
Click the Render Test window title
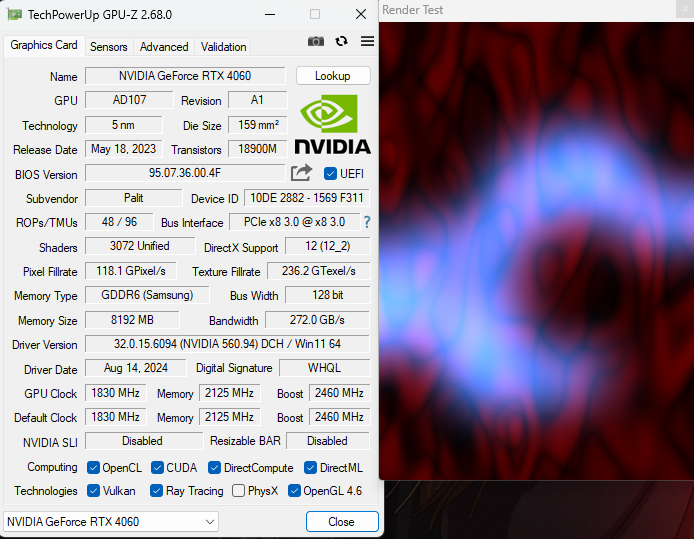(413, 10)
